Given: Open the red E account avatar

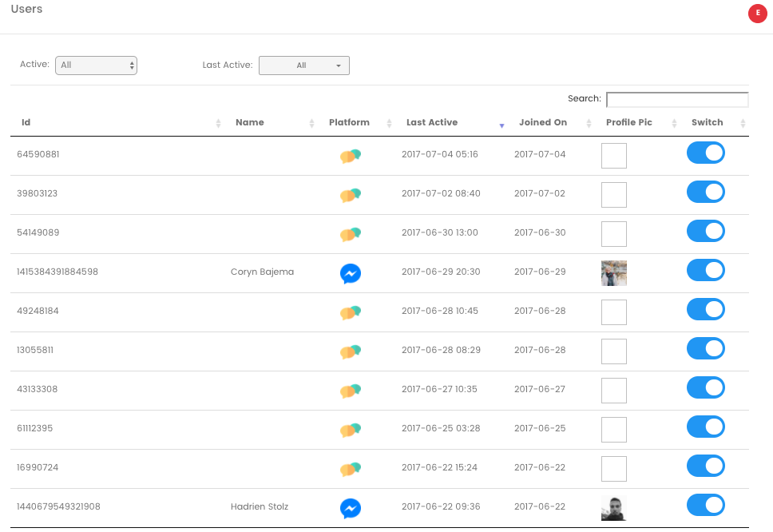Looking at the screenshot, I should [757, 14].
